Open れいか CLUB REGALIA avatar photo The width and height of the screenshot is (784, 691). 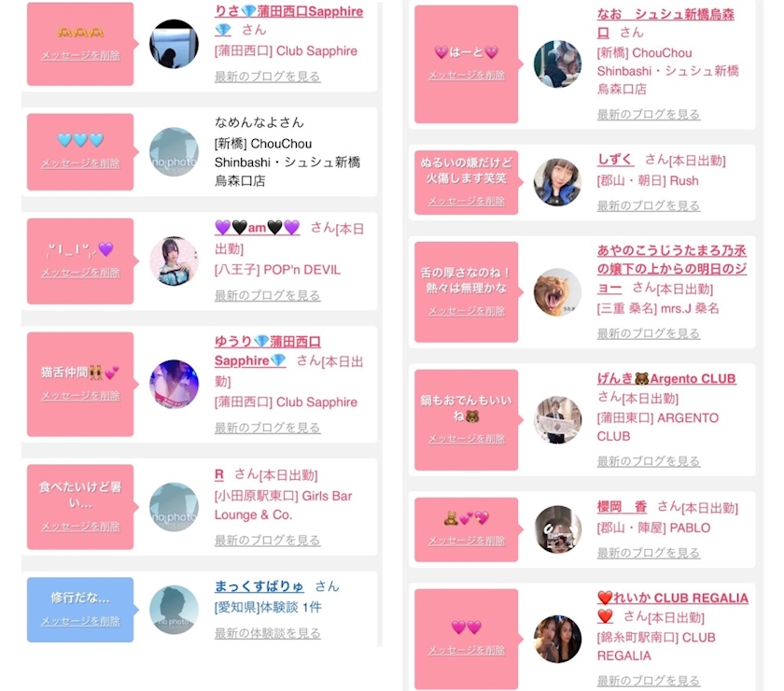click(x=557, y=639)
